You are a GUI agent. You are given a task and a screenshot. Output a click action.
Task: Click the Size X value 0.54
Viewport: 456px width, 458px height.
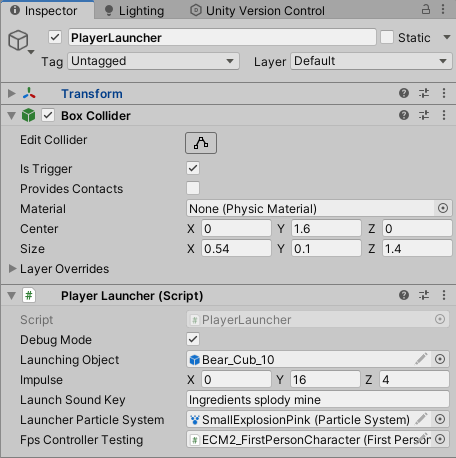coord(236,249)
